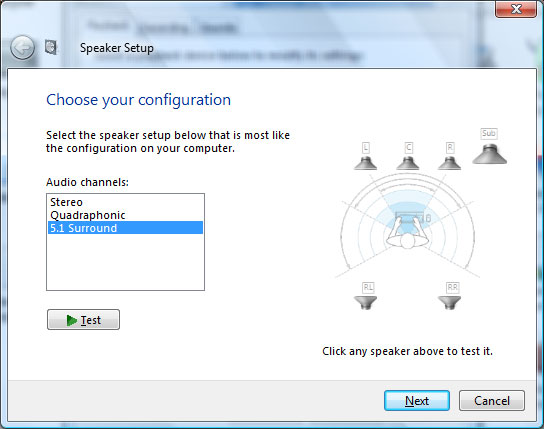544x429 pixels.
Task: Test the rear left (RL) speaker
Action: tap(365, 302)
